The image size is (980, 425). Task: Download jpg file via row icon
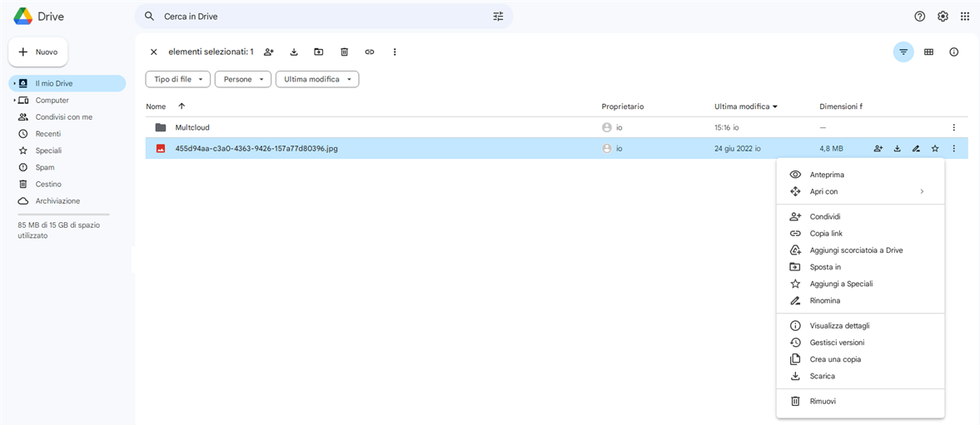897,149
